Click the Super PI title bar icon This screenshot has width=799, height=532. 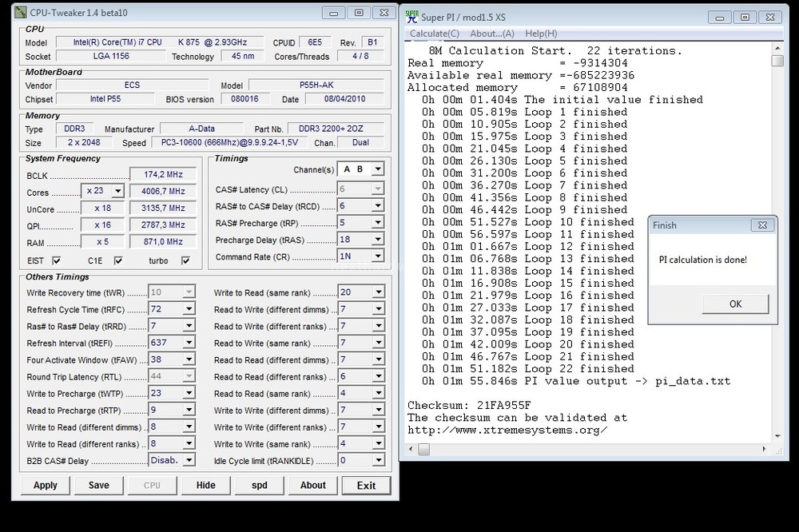click(412, 17)
